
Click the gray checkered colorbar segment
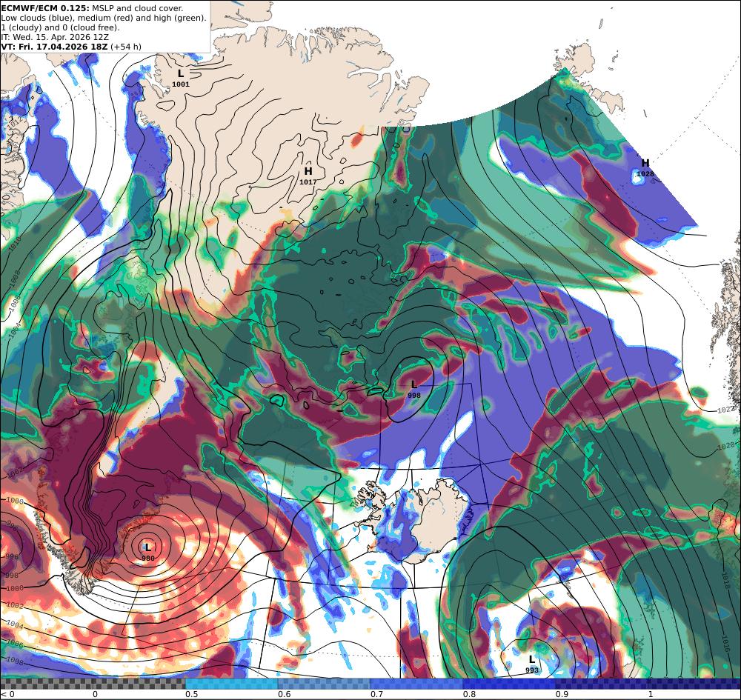pyautogui.click(x=93, y=683)
